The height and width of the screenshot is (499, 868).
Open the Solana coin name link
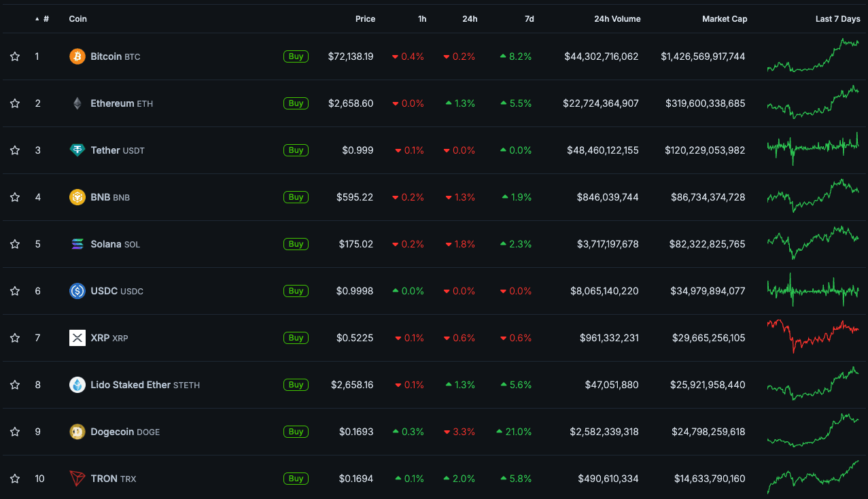pos(116,244)
